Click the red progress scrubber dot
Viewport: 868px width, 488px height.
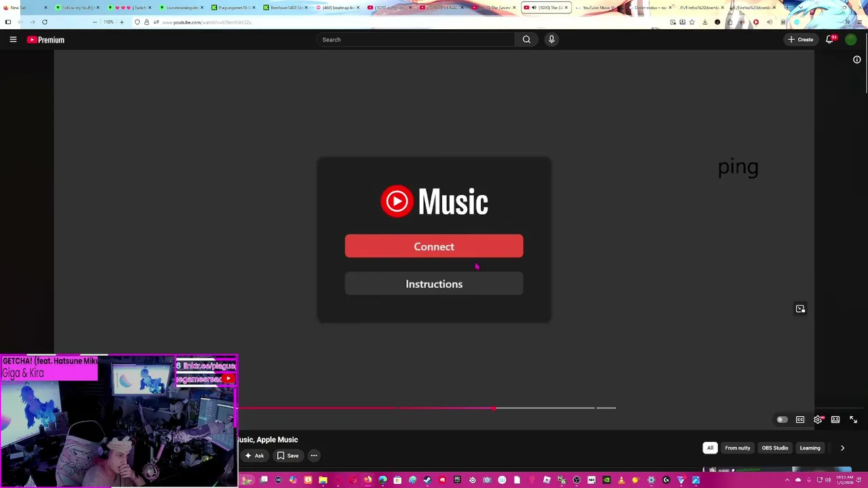494,408
